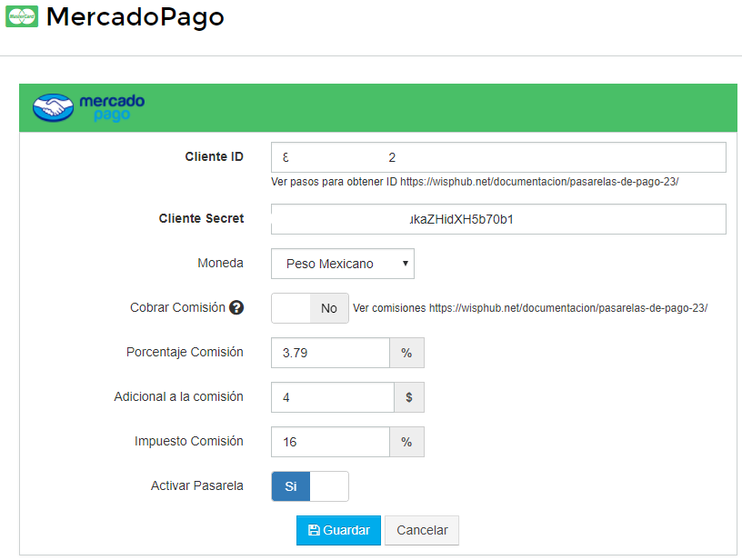Enable the Cobrar Comisión toggle
The height and width of the screenshot is (560, 742).
click(x=291, y=307)
